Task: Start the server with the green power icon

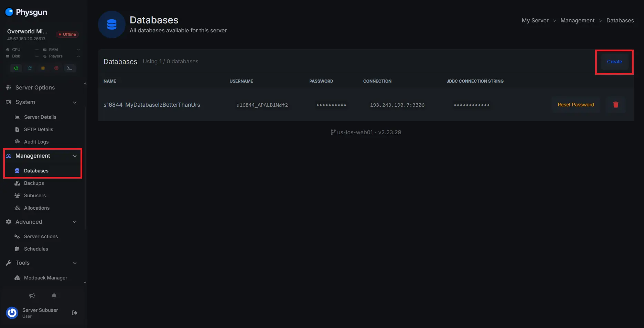Action: 16,68
